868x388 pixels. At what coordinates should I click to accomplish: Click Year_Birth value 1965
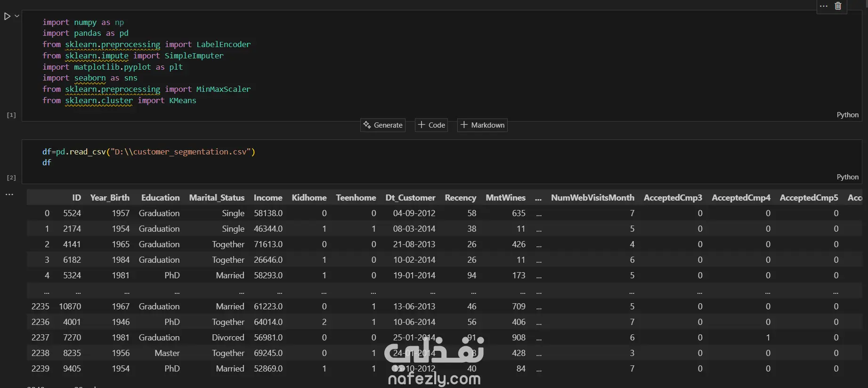121,244
